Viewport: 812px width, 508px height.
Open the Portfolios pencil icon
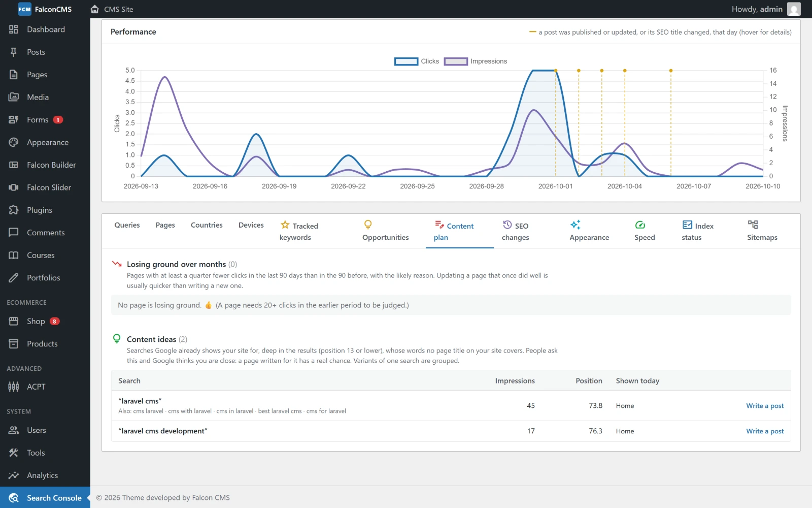click(x=14, y=277)
